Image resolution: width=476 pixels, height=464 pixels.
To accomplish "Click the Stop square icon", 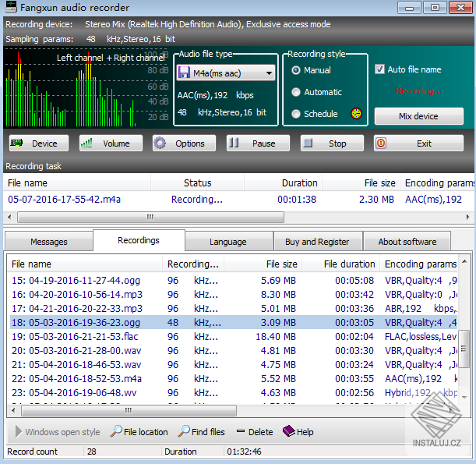I will click(x=309, y=143).
